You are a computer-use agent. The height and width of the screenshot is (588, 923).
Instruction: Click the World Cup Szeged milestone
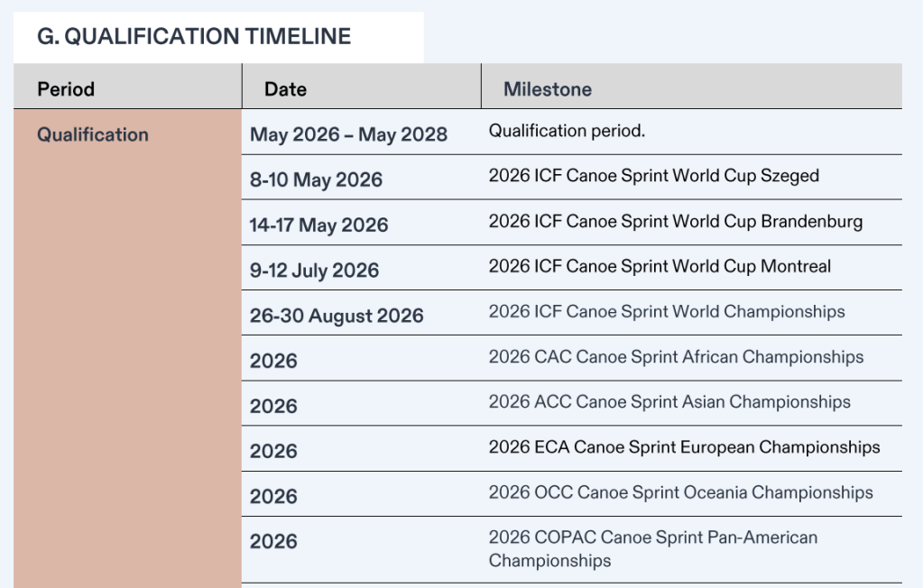[653, 176]
